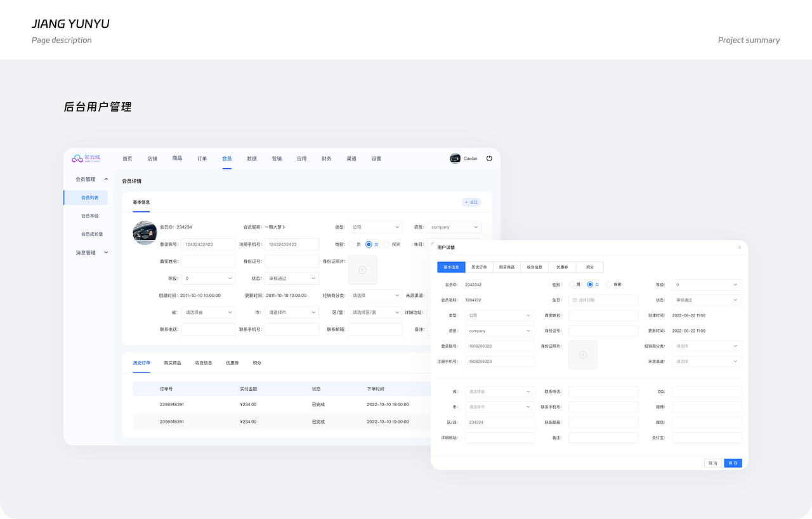
Task: Click the 登录账号 field in 用户详情 dialog
Action: click(x=500, y=346)
